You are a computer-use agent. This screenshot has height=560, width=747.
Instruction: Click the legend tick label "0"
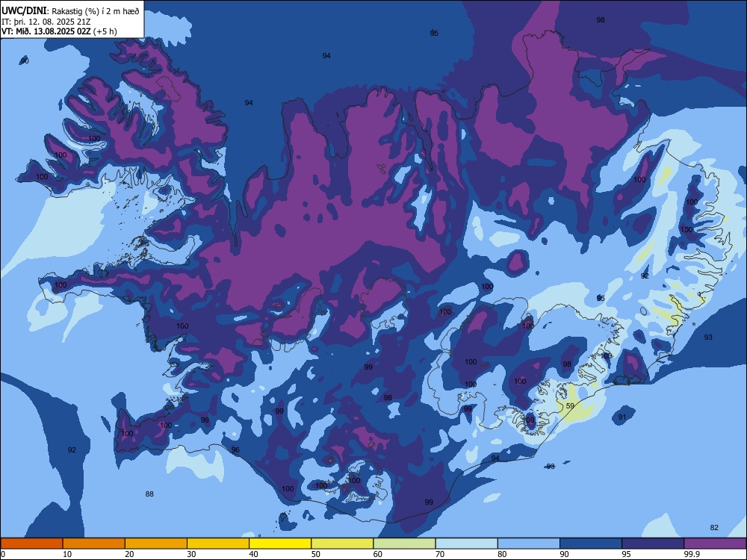3,554
